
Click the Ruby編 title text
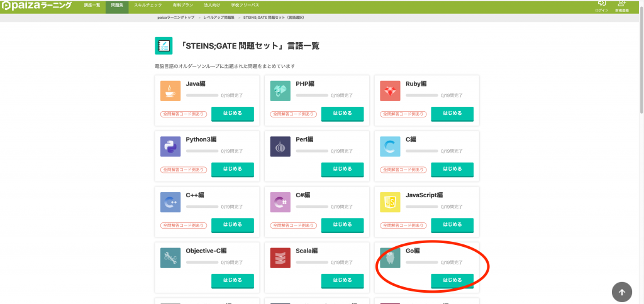416,84
